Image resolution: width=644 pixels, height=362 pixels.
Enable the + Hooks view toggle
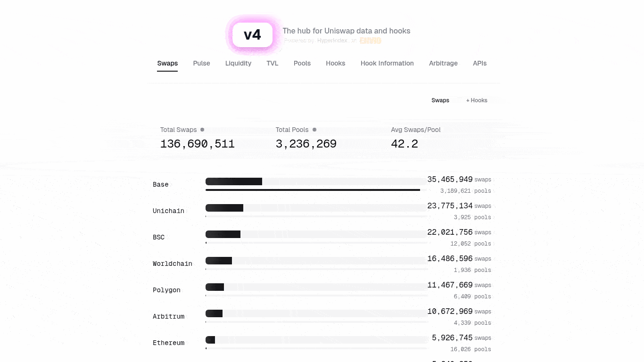(477, 100)
